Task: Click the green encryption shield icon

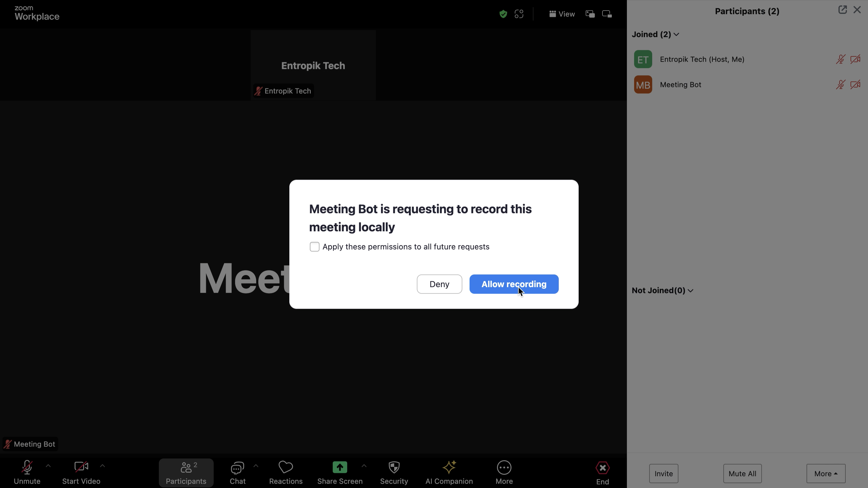Action: tap(503, 14)
